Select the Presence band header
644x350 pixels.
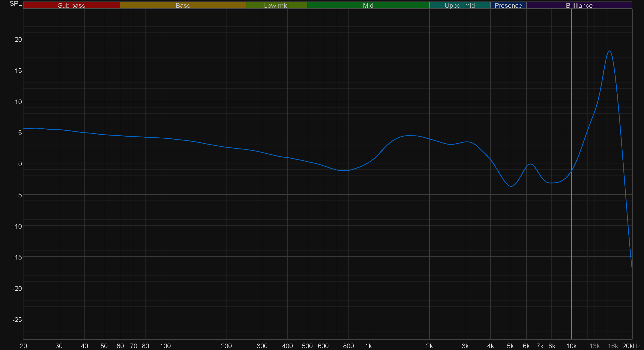pos(508,5)
